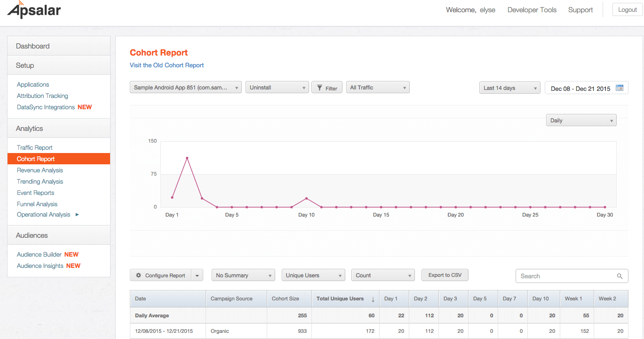Open the Configure Report dropdown arrow
The image size is (644, 339).
(197, 275)
